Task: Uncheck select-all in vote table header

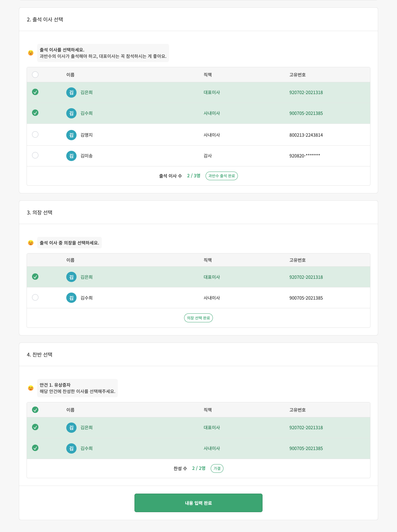Action: [35, 410]
